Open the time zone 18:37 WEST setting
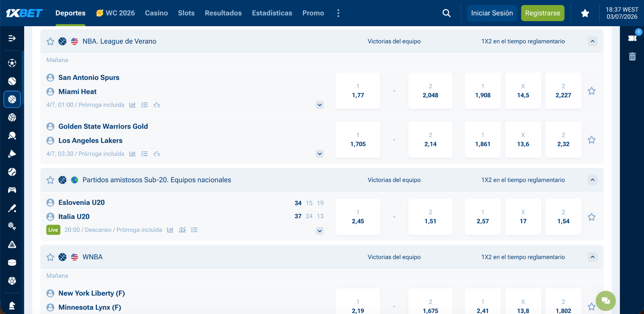The image size is (644, 314). point(622,13)
